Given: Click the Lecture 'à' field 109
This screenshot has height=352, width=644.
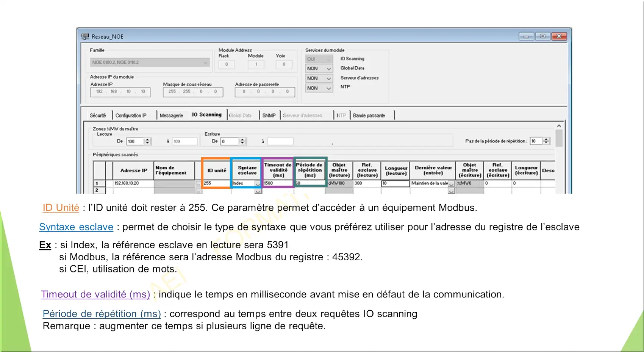Looking at the screenshot, I should pos(185,141).
